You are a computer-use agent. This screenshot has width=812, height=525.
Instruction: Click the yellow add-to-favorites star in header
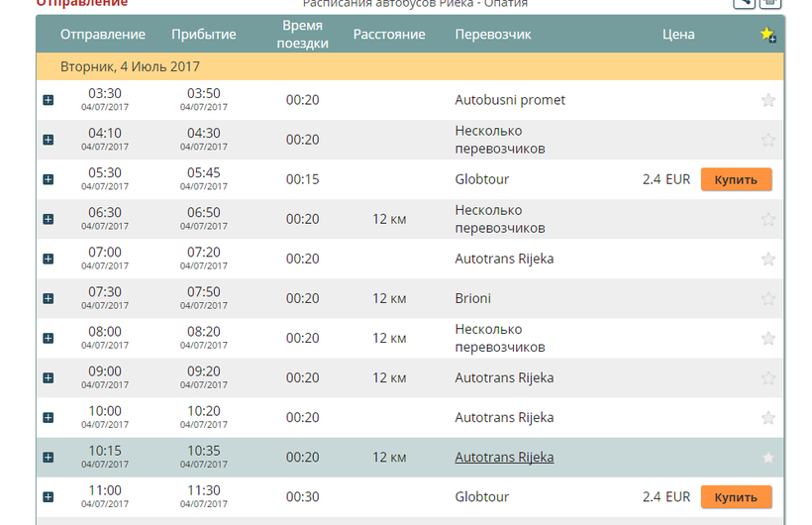767,35
